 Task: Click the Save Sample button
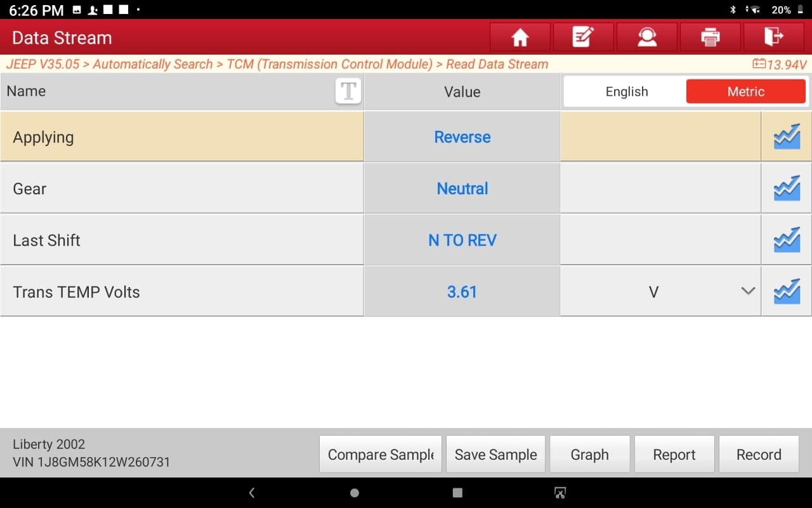(x=495, y=454)
